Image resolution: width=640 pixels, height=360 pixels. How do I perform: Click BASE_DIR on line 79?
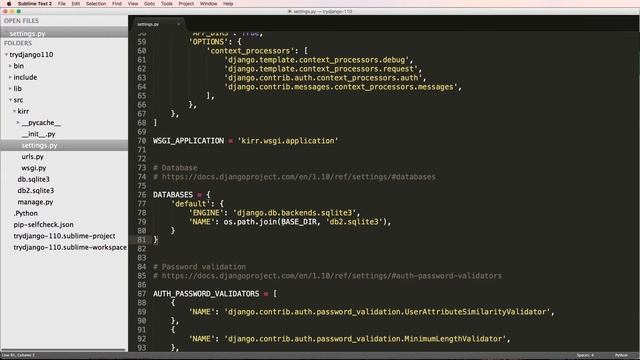click(299, 222)
